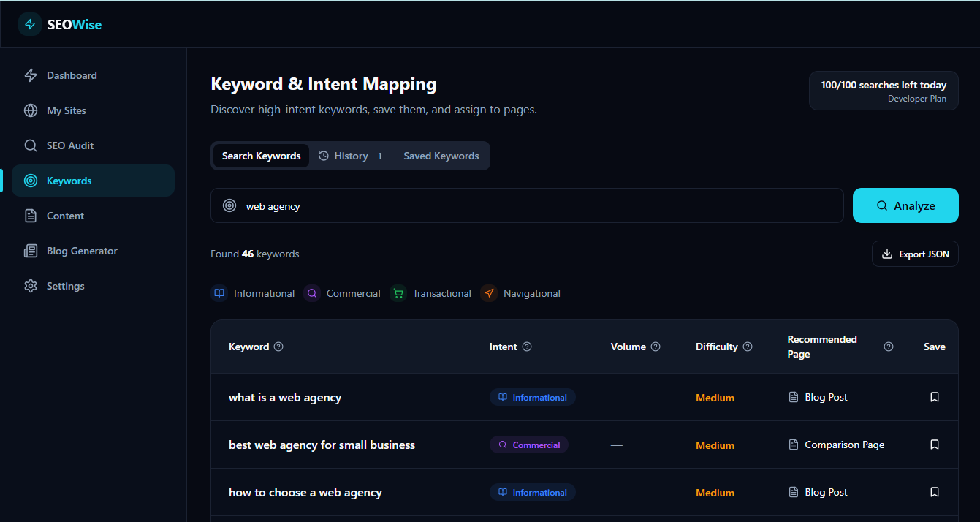Viewport: 980px width, 522px height.
Task: Save 'best web agency for small business' keyword
Action: (935, 445)
